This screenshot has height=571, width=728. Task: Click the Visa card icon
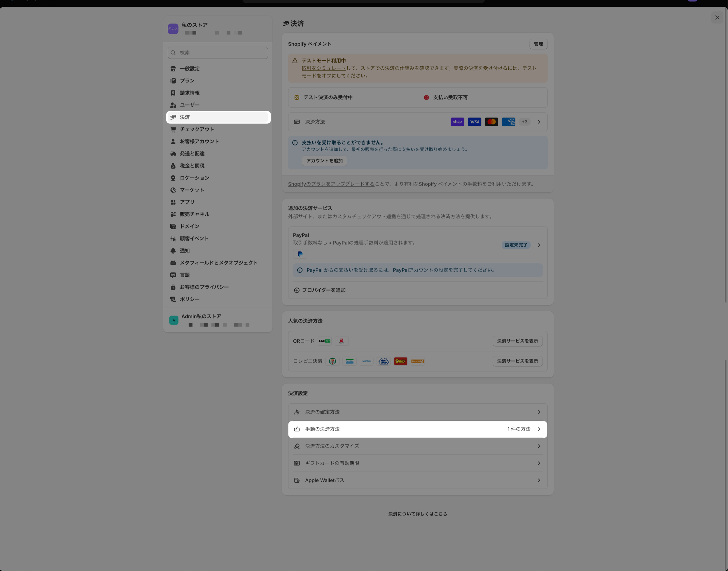coord(474,122)
